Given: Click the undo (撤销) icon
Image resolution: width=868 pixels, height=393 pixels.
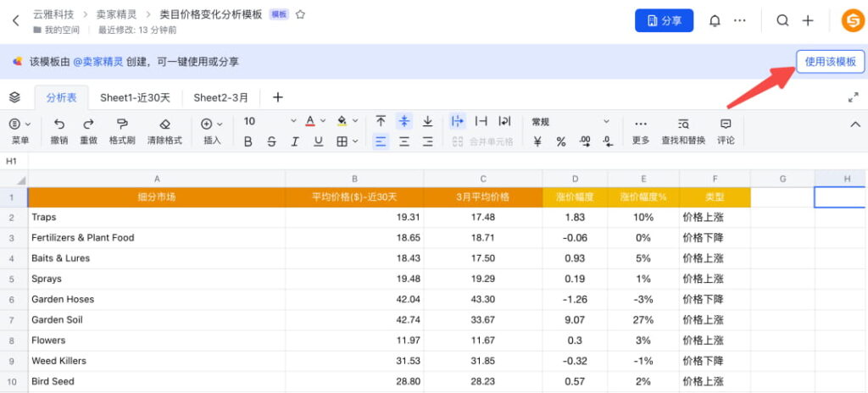Looking at the screenshot, I should 58,124.
